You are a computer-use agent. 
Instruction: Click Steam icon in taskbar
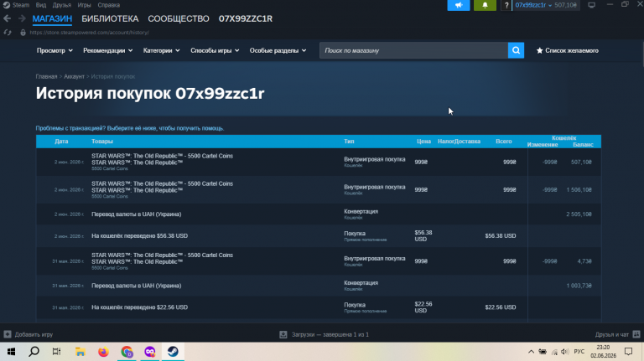(173, 352)
